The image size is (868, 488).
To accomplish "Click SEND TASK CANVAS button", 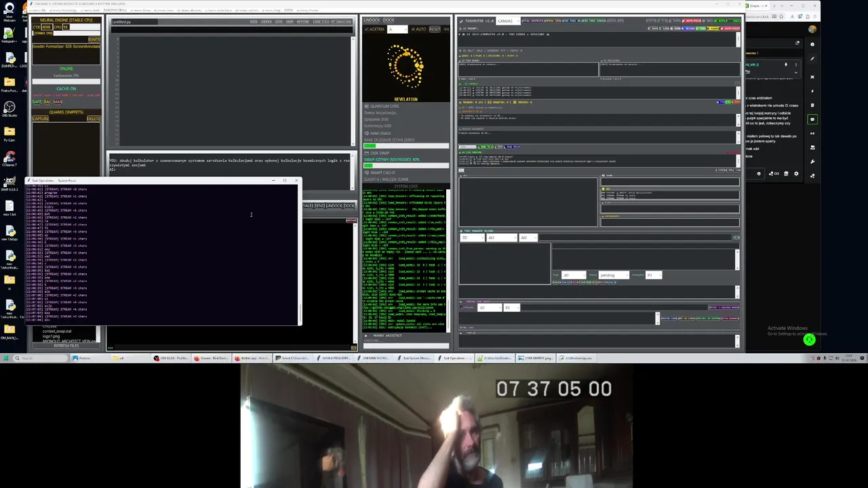I will (x=592, y=20).
